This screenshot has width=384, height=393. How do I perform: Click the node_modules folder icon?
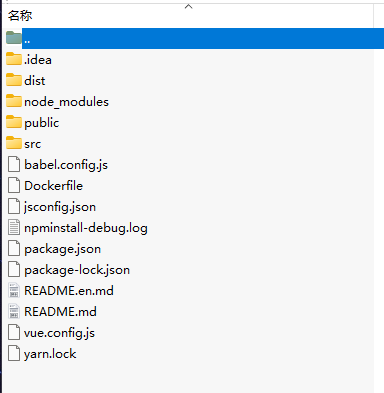click(x=14, y=101)
